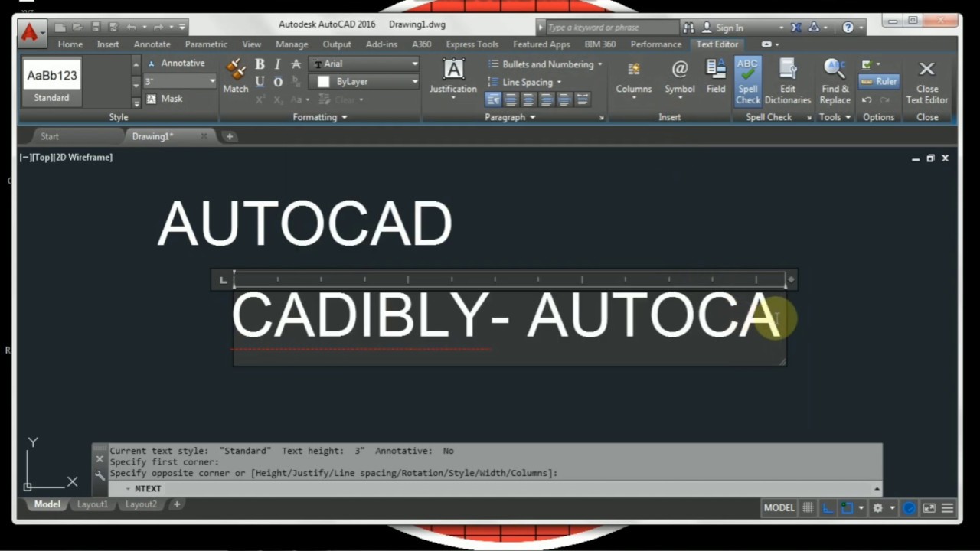Open Edit Dictionaries
Screen dimensions: 980x551
787,81
